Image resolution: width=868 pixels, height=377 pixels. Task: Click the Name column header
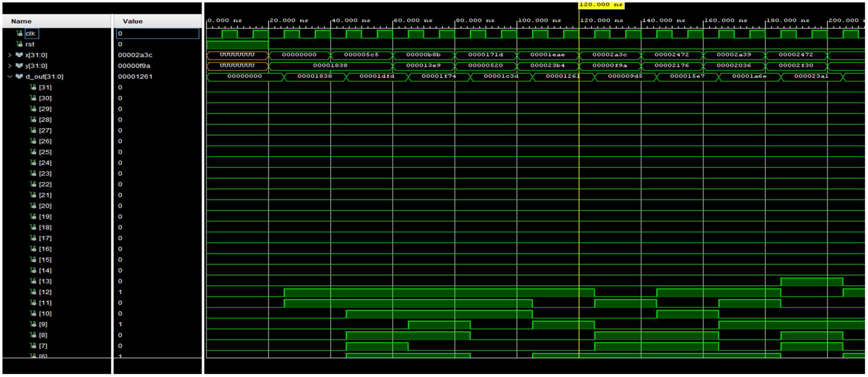21,21
